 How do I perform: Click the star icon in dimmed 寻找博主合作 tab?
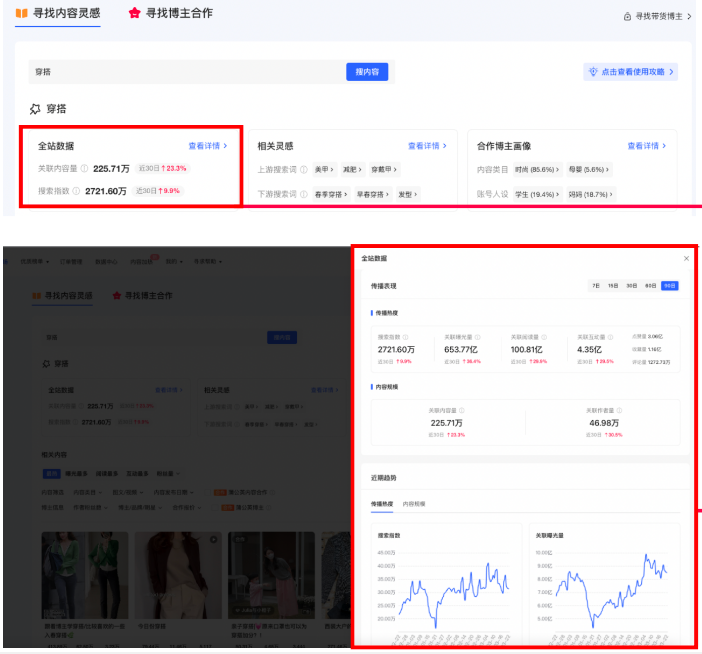pyautogui.click(x=117, y=295)
